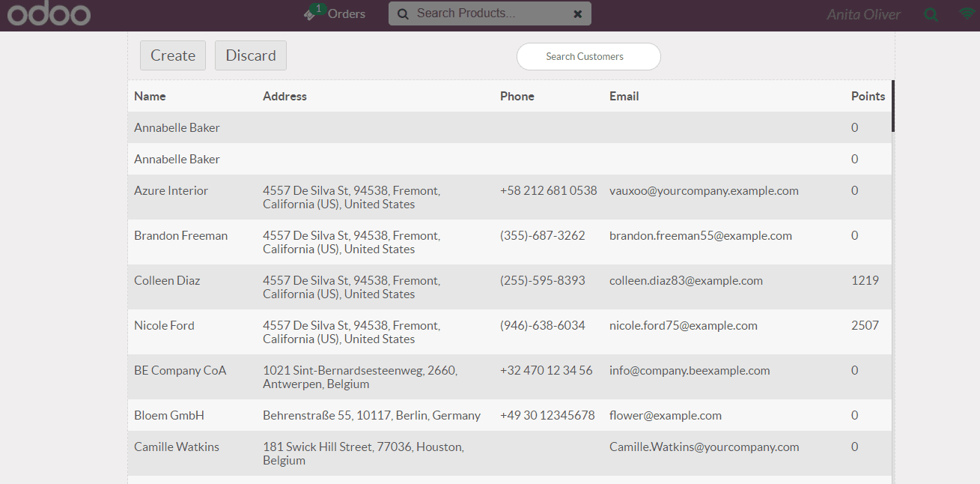The height and width of the screenshot is (484, 980).
Task: Select customer Azure Interior
Action: tap(171, 191)
